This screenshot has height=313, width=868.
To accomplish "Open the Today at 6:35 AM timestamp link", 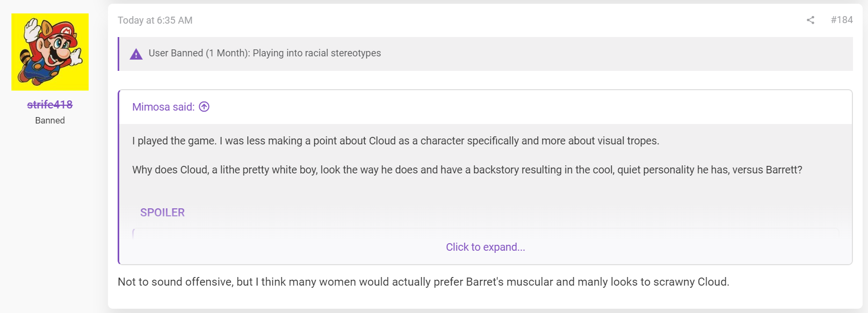I will click(155, 20).
